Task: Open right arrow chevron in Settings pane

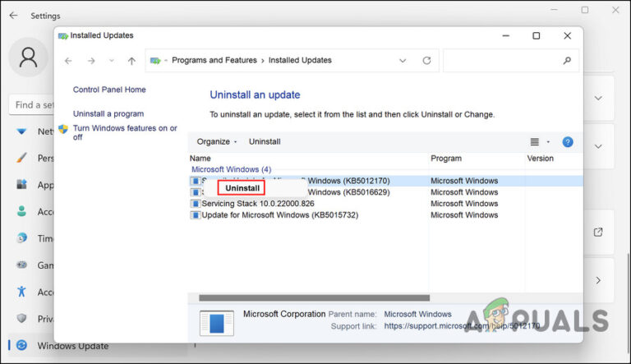Action: tap(598, 280)
